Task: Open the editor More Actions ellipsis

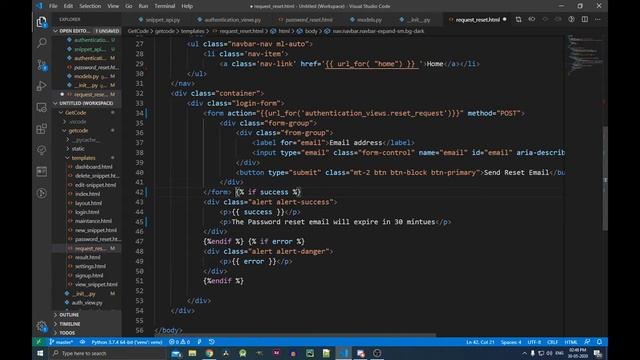Action: coord(598,19)
